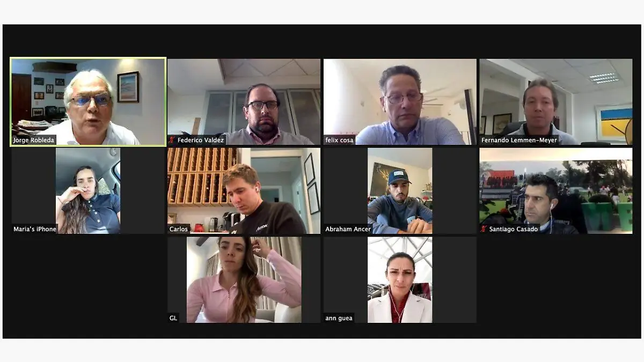Click the felix cosa name label
The image size is (644, 362).
click(339, 140)
